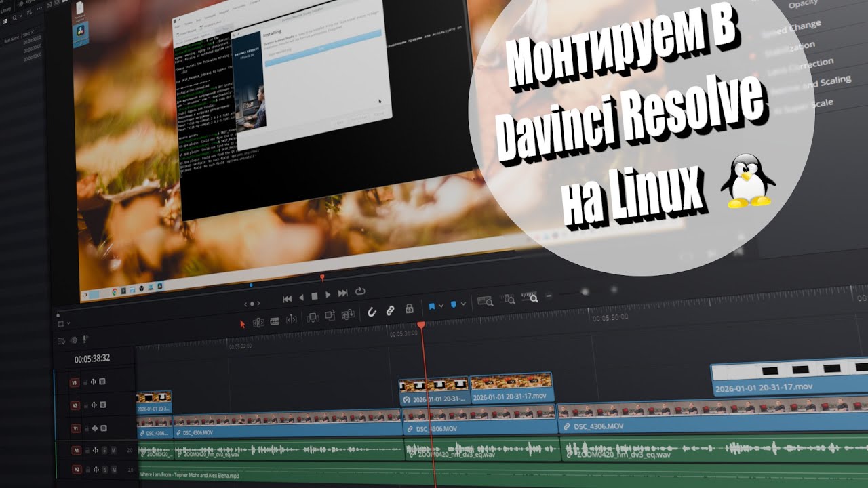Toggle Position Lock padlock in toolbar
The width and height of the screenshot is (868, 488).
[410, 309]
